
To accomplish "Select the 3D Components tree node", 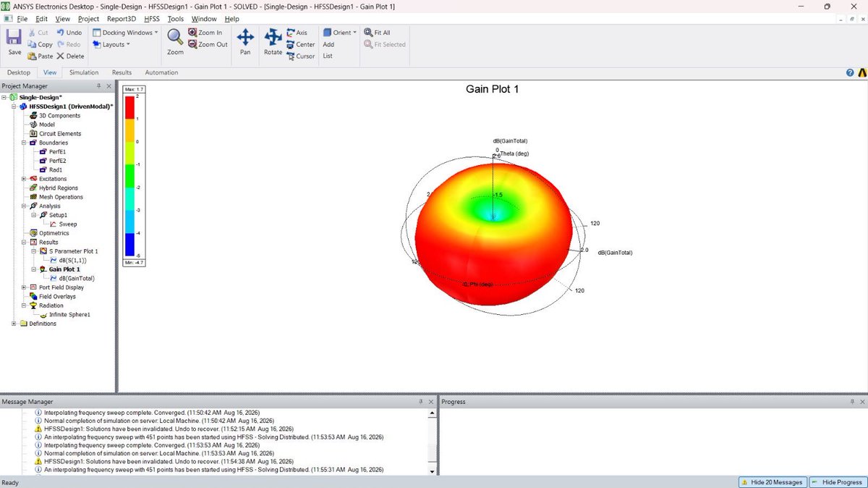I will pos(59,116).
